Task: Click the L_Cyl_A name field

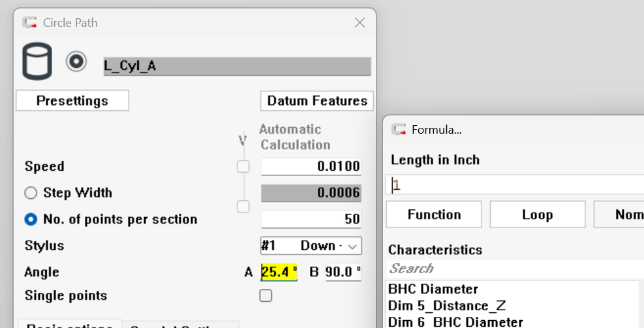Action: tap(237, 67)
